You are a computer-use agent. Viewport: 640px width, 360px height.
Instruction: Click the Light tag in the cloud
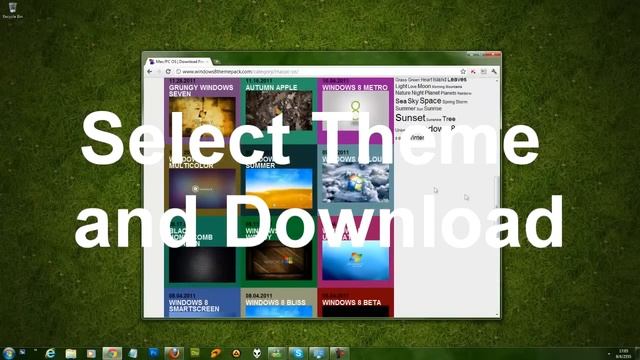tap(401, 86)
